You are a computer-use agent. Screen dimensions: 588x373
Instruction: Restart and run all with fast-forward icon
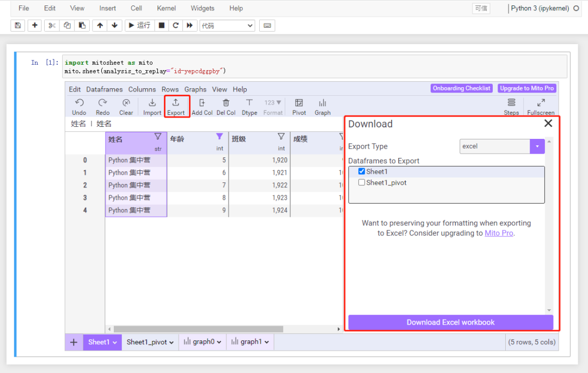[190, 26]
